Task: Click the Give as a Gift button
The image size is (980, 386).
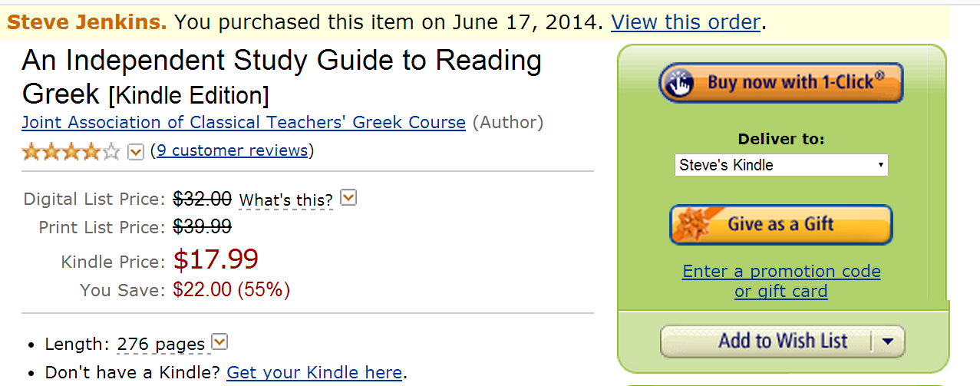Action: [780, 224]
